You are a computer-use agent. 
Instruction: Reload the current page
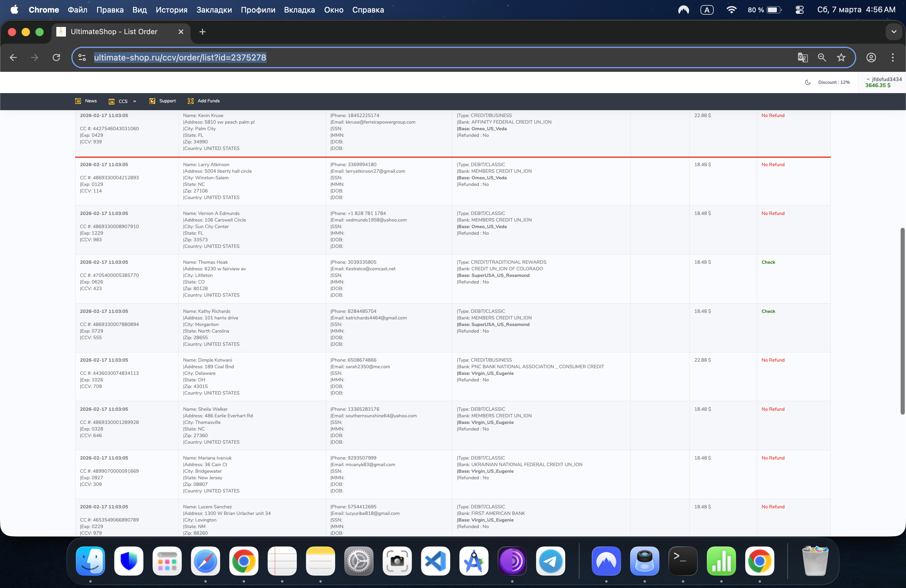point(56,57)
